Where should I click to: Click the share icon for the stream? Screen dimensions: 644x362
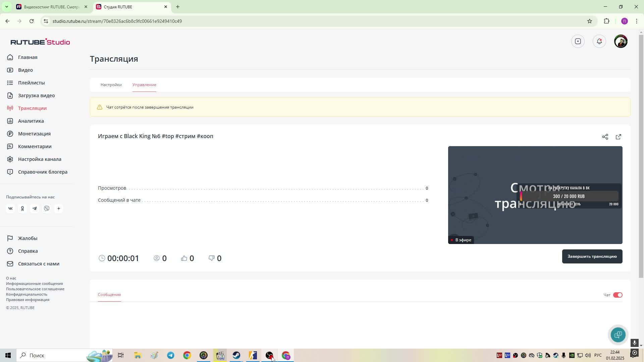tap(605, 137)
